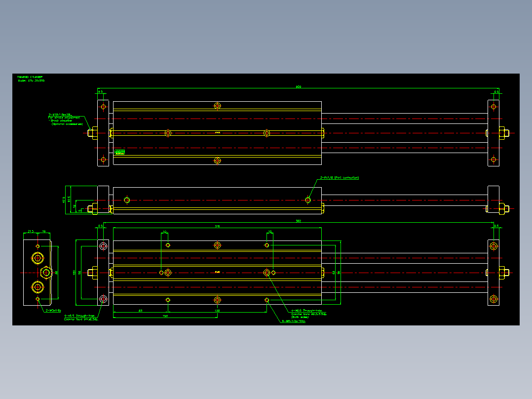Select the '6-M6x1.0px12dp' thread callout
This screenshot has width=532, height=399.
coord(294,321)
